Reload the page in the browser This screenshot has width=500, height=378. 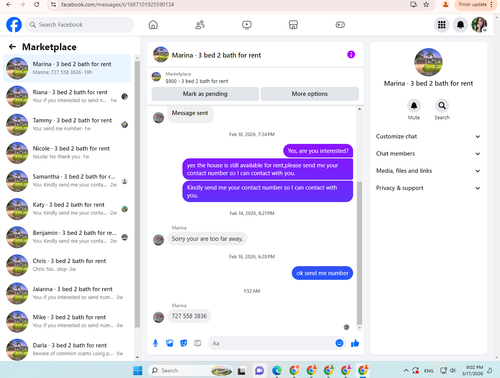[37, 5]
